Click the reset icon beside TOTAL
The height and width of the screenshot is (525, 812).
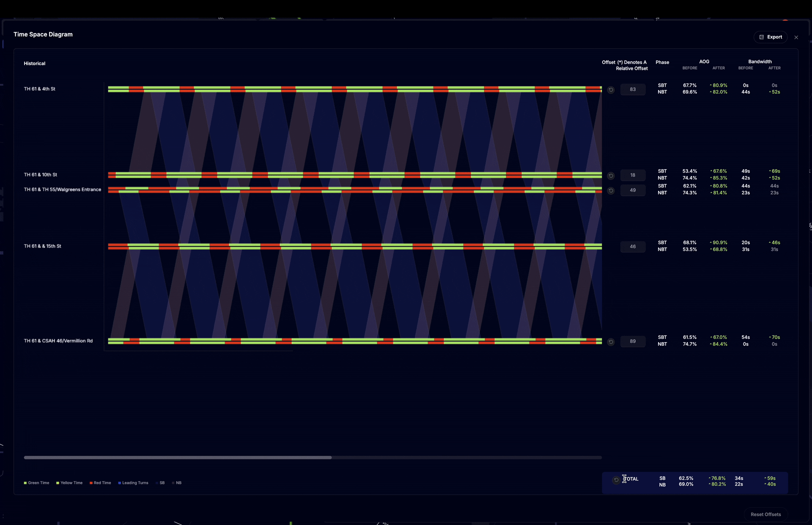click(x=616, y=480)
